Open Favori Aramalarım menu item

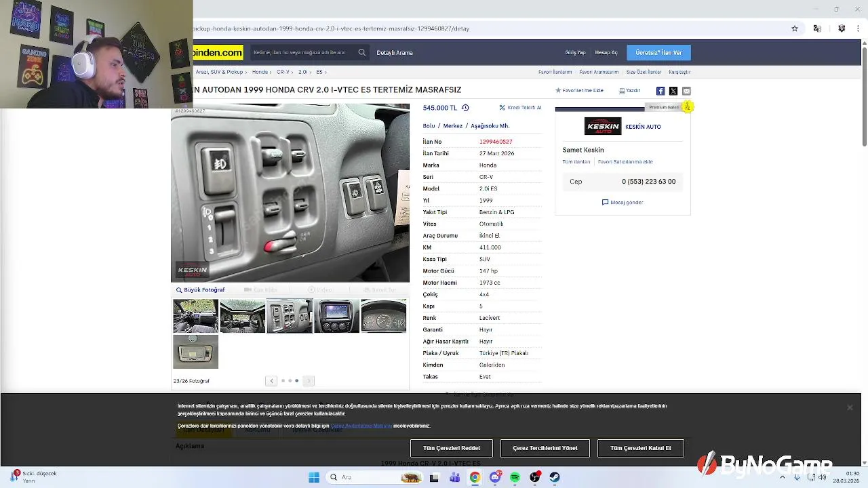(599, 72)
